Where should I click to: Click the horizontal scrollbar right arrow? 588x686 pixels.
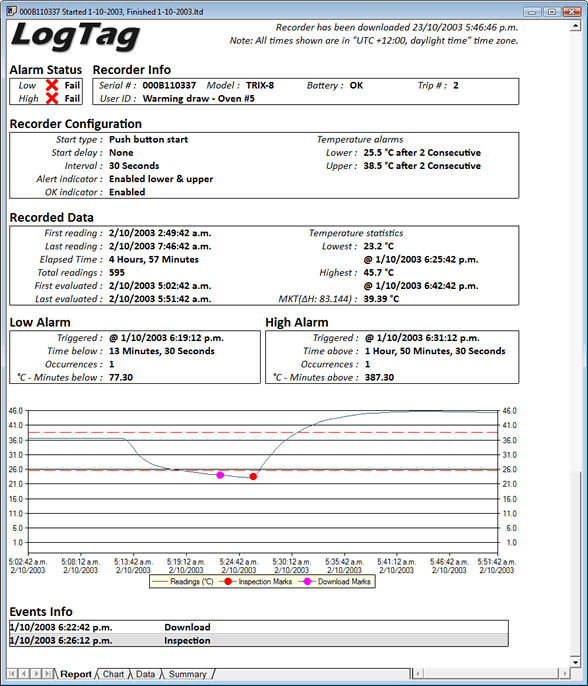pos(565,673)
